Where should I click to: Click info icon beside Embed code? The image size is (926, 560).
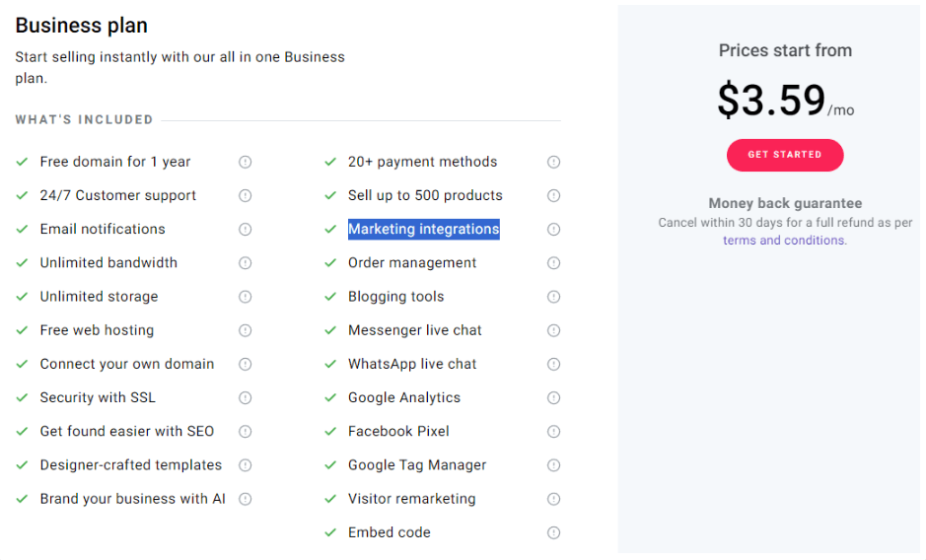coord(553,532)
